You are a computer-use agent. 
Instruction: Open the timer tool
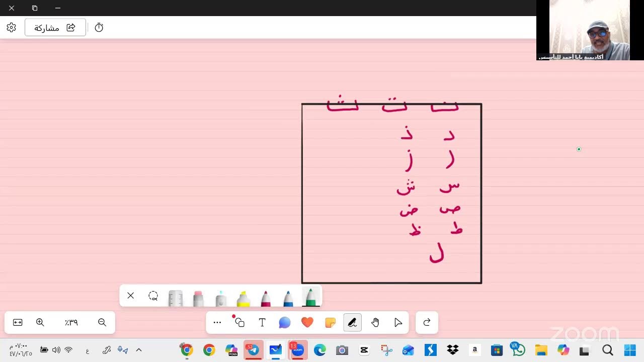(99, 28)
